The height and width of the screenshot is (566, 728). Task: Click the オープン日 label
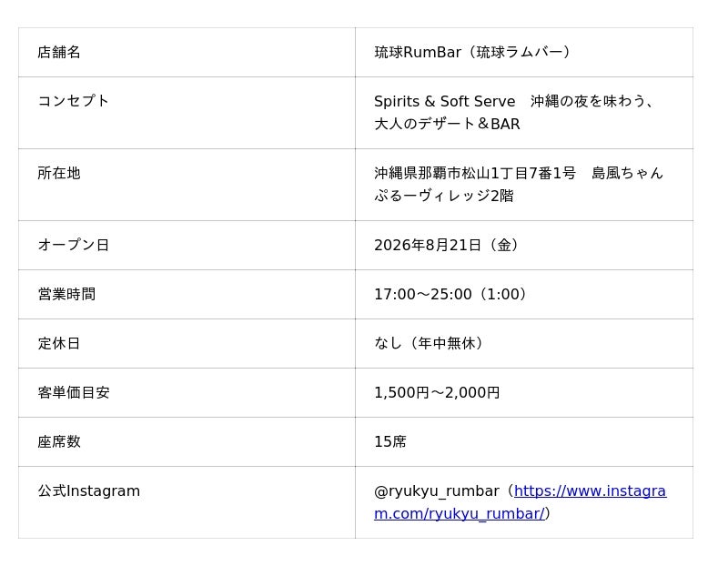click(74, 245)
